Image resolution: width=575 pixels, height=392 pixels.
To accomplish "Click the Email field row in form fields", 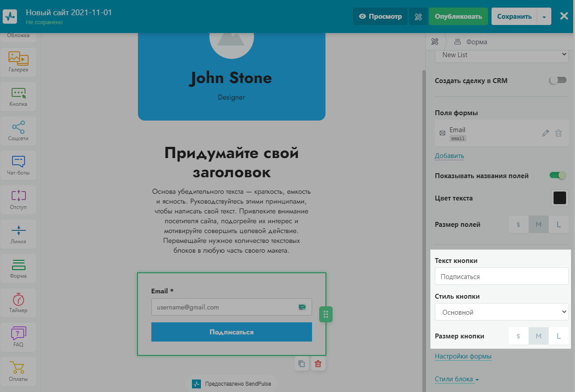I will (502, 133).
